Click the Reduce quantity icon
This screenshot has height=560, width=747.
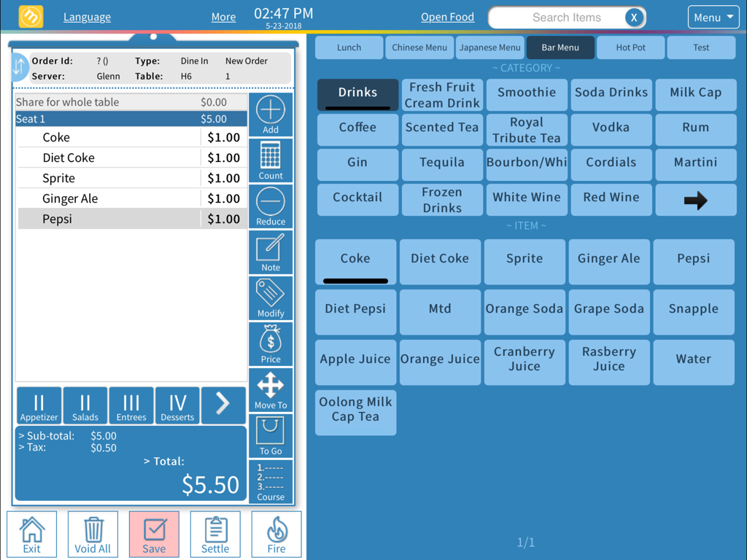[x=271, y=205]
